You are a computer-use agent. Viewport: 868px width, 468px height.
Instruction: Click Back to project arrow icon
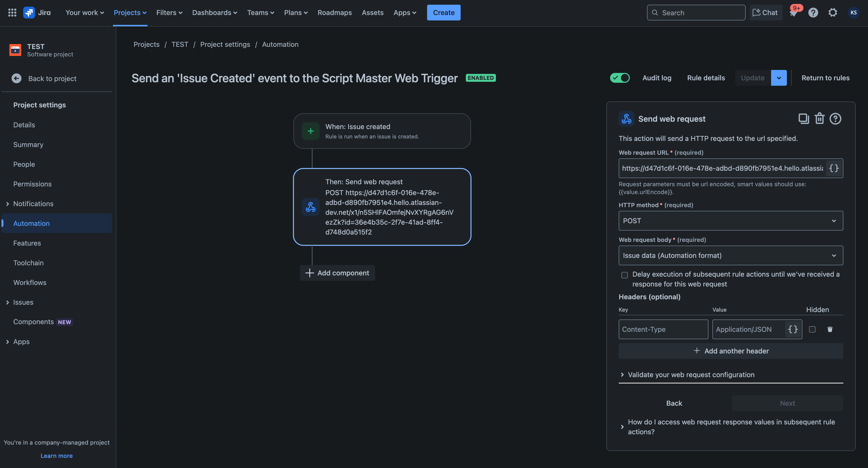coord(16,78)
